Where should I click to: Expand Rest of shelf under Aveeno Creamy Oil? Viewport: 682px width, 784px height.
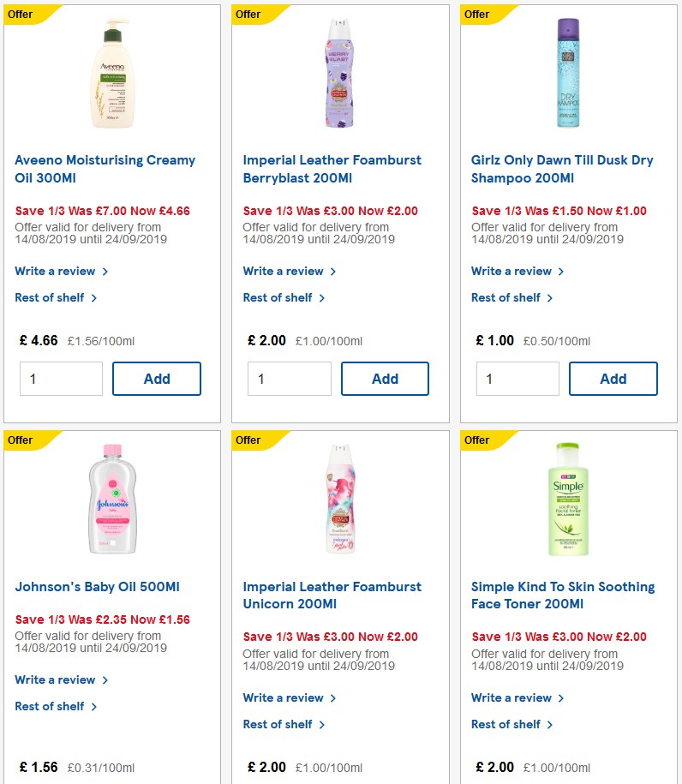pyautogui.click(x=49, y=297)
